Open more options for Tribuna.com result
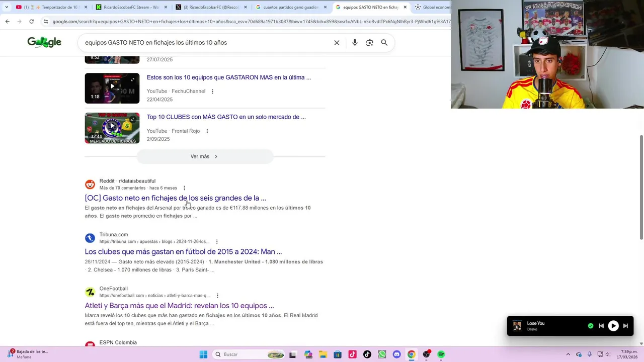Screen dimensions: 644x362 (217, 242)
